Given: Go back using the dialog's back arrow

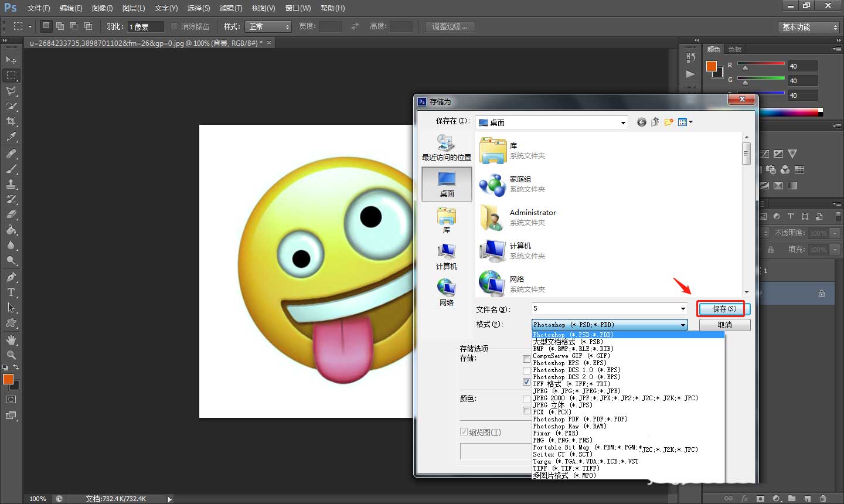Looking at the screenshot, I should tap(642, 122).
